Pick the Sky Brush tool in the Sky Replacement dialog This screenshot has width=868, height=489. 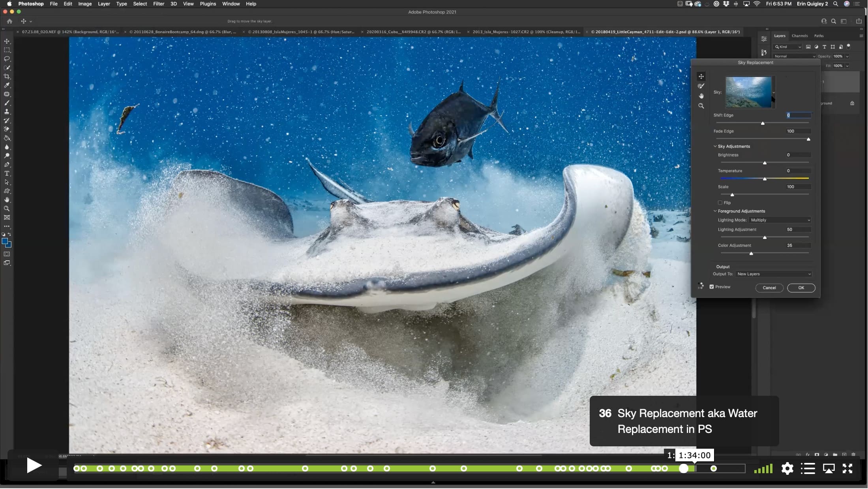pyautogui.click(x=701, y=86)
